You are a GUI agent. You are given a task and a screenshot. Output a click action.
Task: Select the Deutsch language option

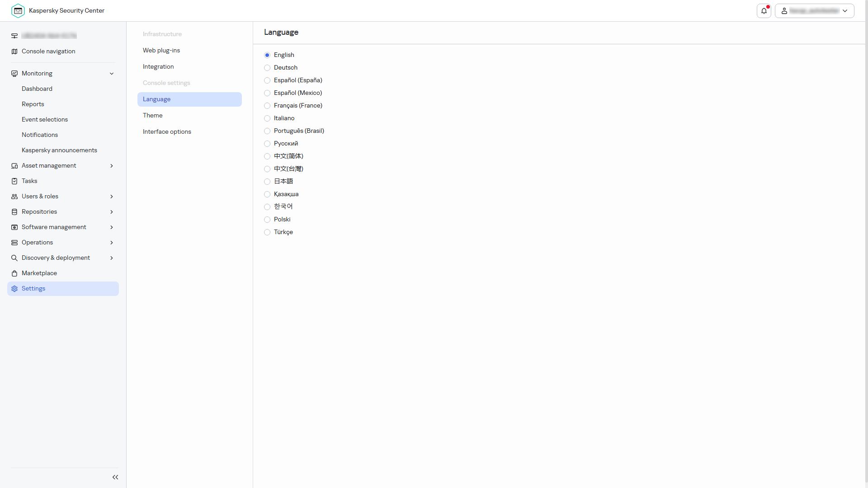(x=267, y=68)
